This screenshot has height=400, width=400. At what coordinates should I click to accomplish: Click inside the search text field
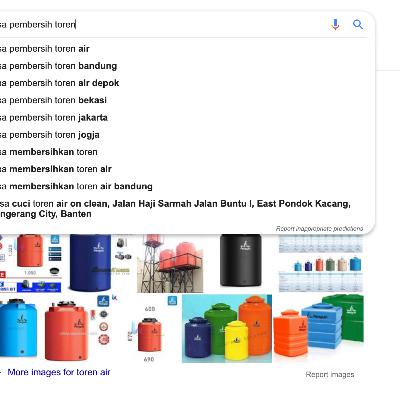pos(160,25)
